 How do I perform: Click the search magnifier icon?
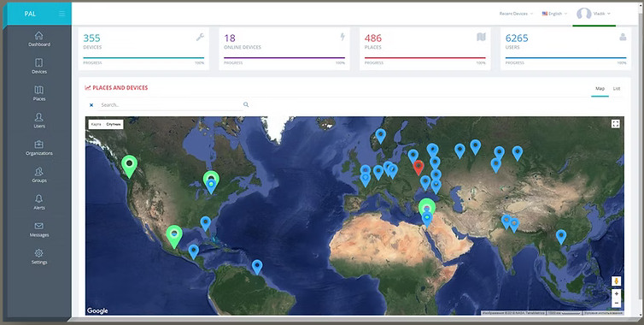point(246,104)
